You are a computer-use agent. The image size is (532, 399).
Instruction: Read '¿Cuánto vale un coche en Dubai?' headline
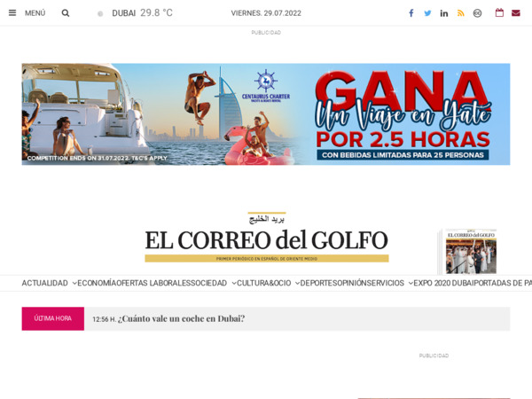pos(181,318)
